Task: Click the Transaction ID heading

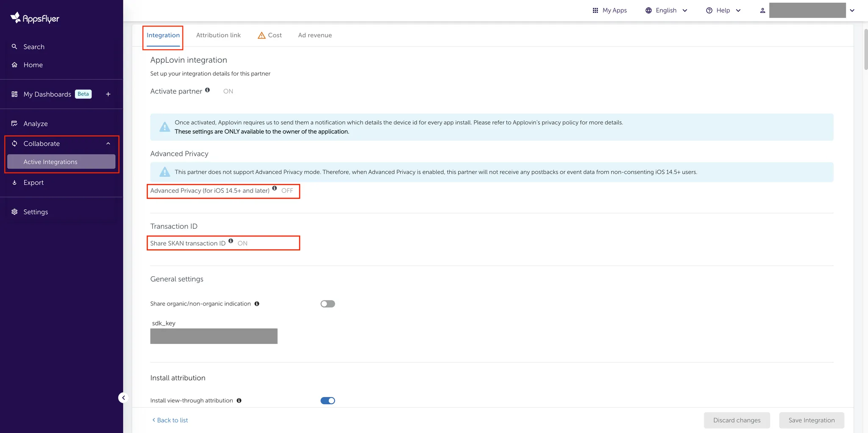Action: pyautogui.click(x=174, y=226)
